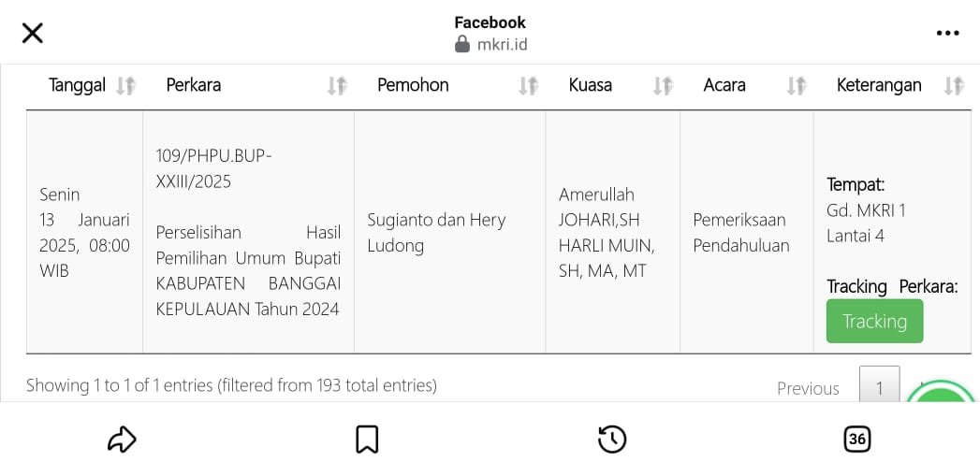Screen dimensions: 980x476
Task: Tap the green floating chat button
Action: click(x=942, y=390)
